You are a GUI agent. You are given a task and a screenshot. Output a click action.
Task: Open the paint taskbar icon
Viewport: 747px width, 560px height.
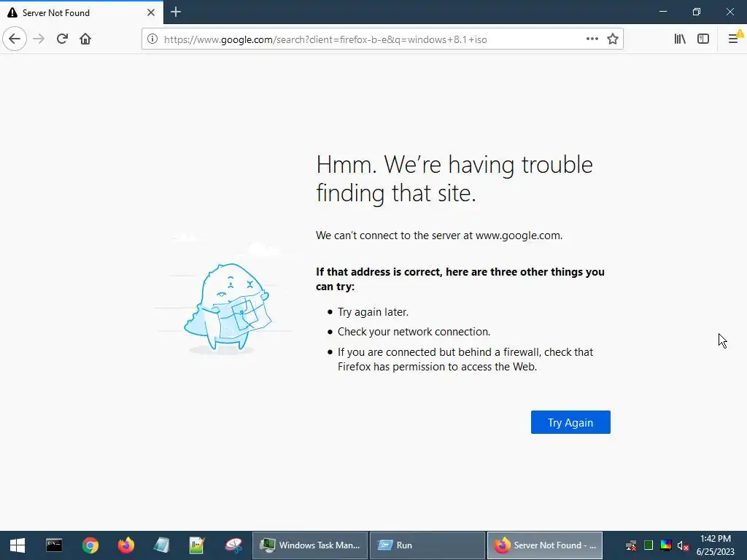pyautogui.click(x=233, y=545)
